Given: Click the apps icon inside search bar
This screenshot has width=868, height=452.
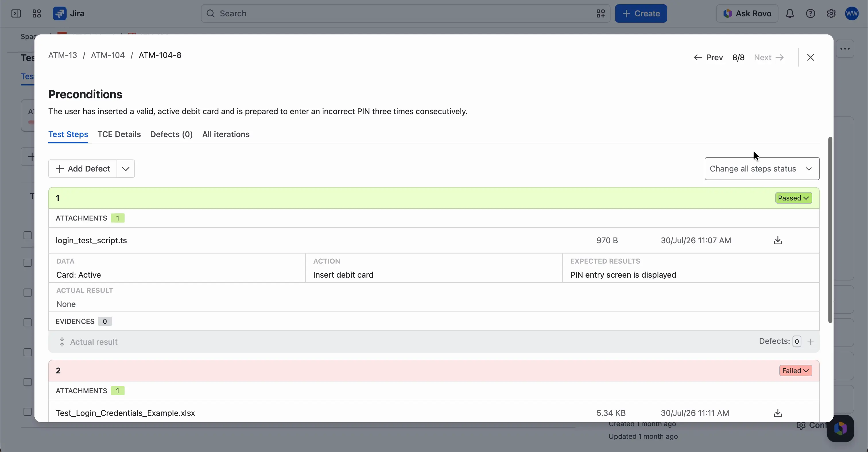Looking at the screenshot, I should tap(600, 13).
